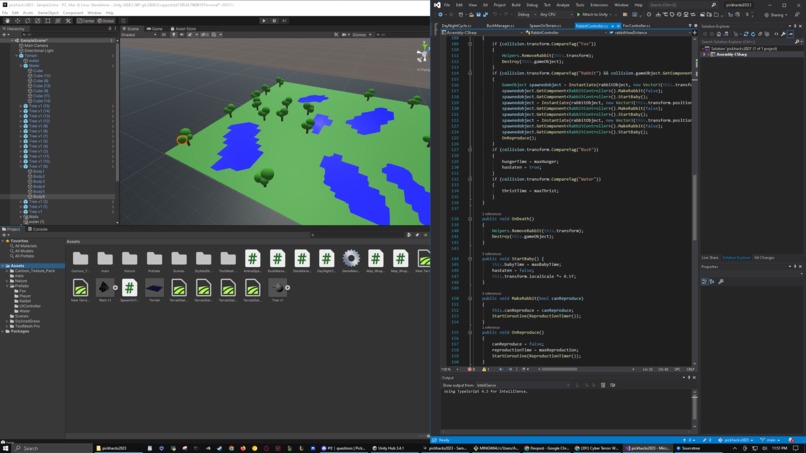Select the GameManager gear asset
The height and width of the screenshot is (453, 806).
[x=351, y=259]
